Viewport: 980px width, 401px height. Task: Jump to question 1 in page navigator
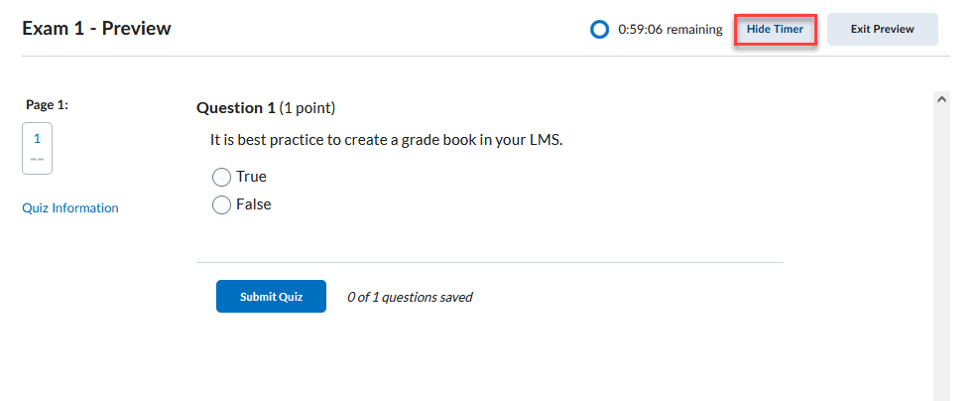[37, 139]
